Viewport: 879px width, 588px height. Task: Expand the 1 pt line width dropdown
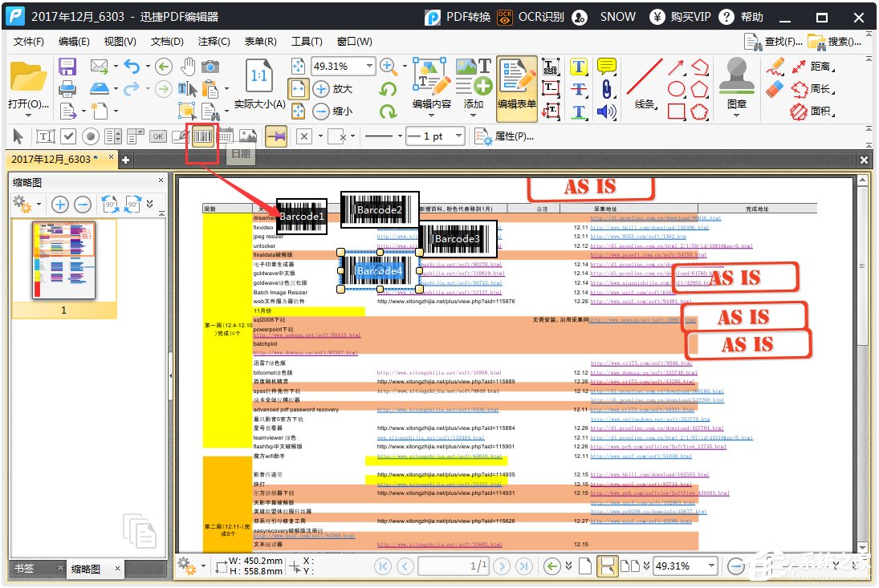(x=458, y=136)
